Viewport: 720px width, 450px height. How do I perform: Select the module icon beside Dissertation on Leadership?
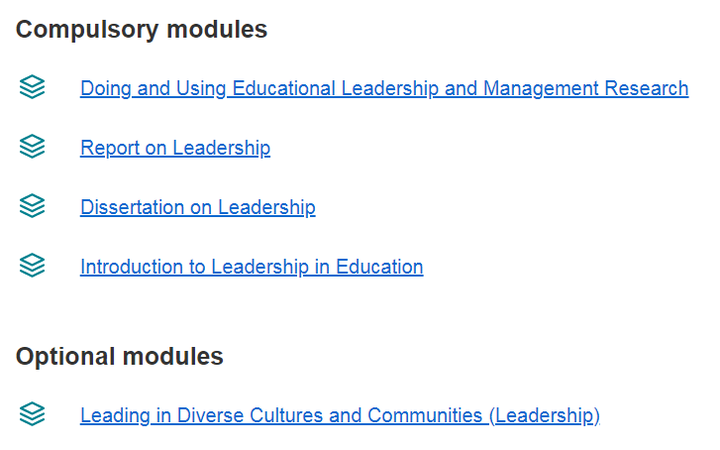click(x=32, y=206)
